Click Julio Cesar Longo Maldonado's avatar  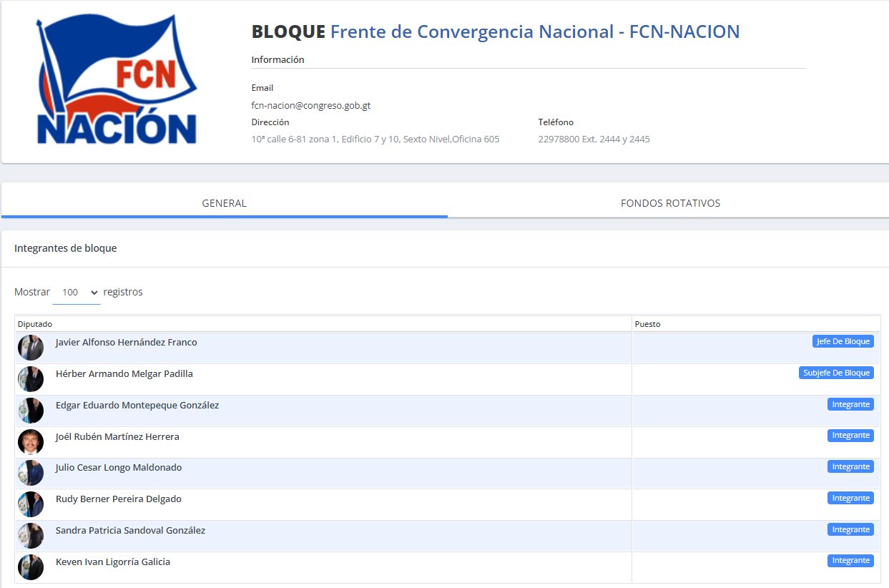pyautogui.click(x=31, y=473)
